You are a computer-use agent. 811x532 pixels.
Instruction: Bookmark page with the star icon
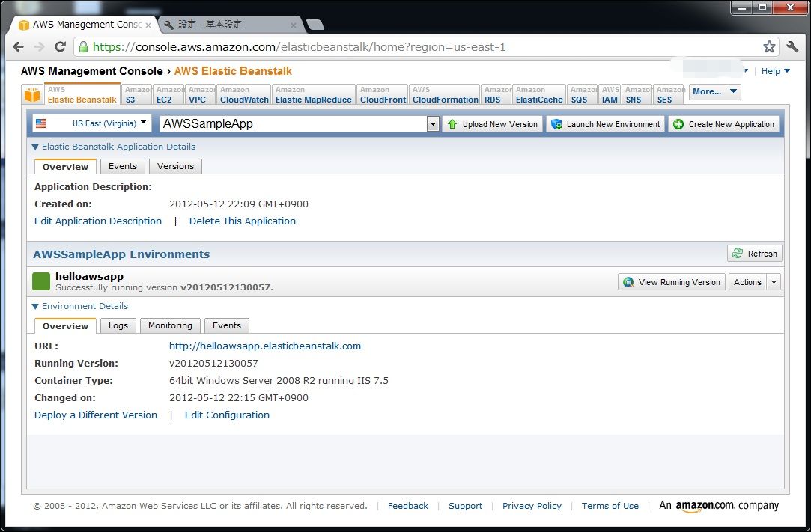coord(769,47)
